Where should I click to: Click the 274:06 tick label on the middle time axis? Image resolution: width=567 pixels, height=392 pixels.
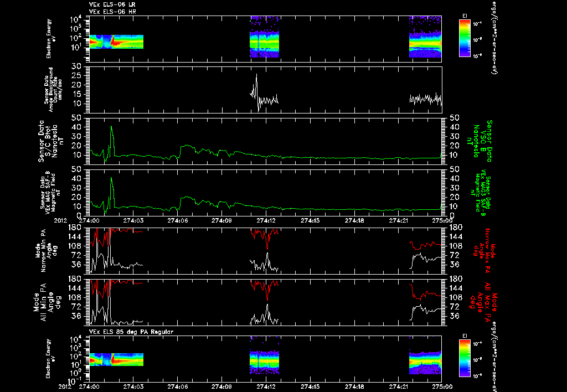[x=178, y=220]
